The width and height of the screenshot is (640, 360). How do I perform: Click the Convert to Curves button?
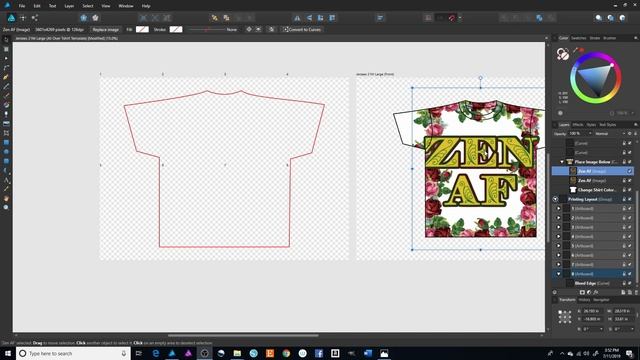pyautogui.click(x=302, y=29)
